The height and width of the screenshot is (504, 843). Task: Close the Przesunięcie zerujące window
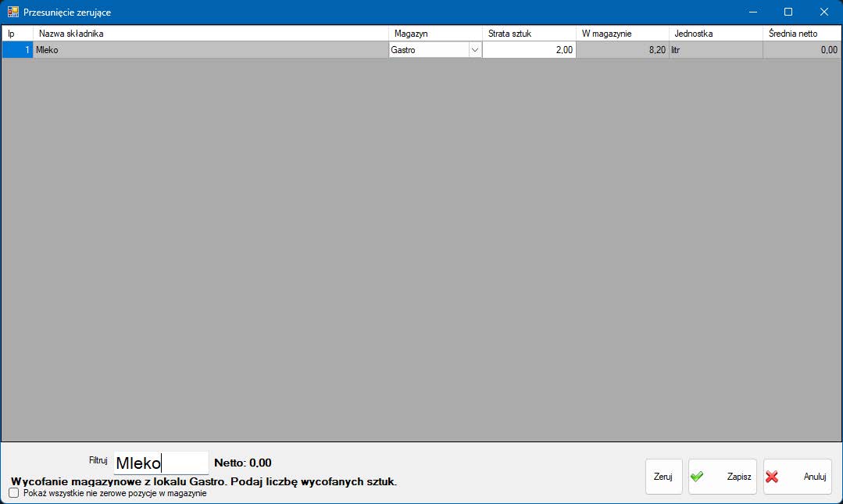pos(823,12)
